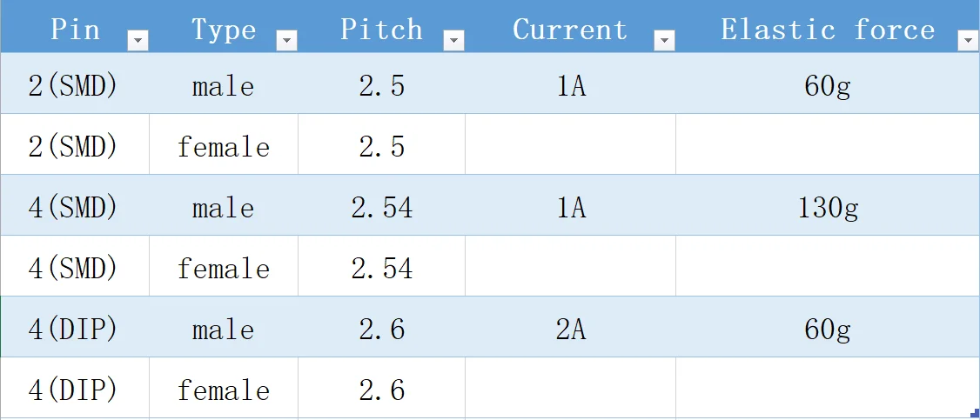
Task: Open the Pin column filter dropdown
Action: (138, 40)
